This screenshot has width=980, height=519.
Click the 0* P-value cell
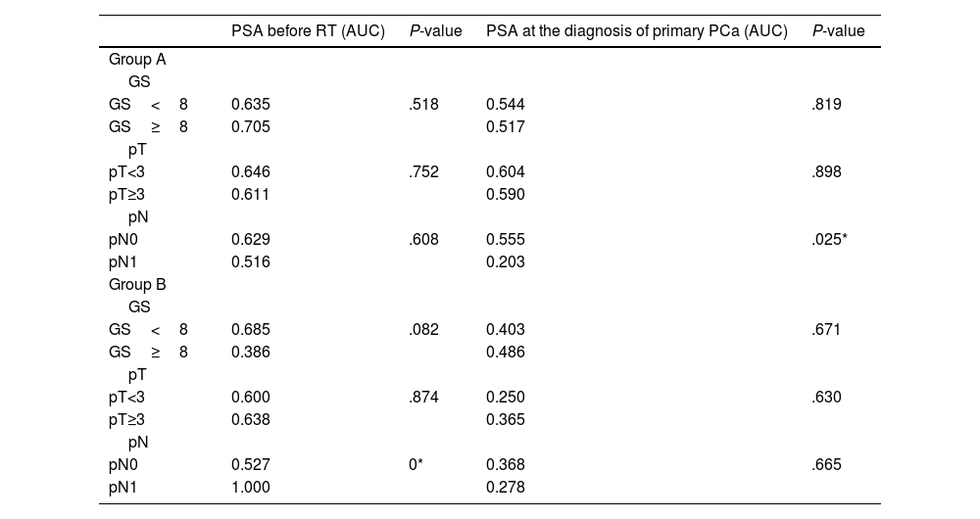click(x=416, y=465)
